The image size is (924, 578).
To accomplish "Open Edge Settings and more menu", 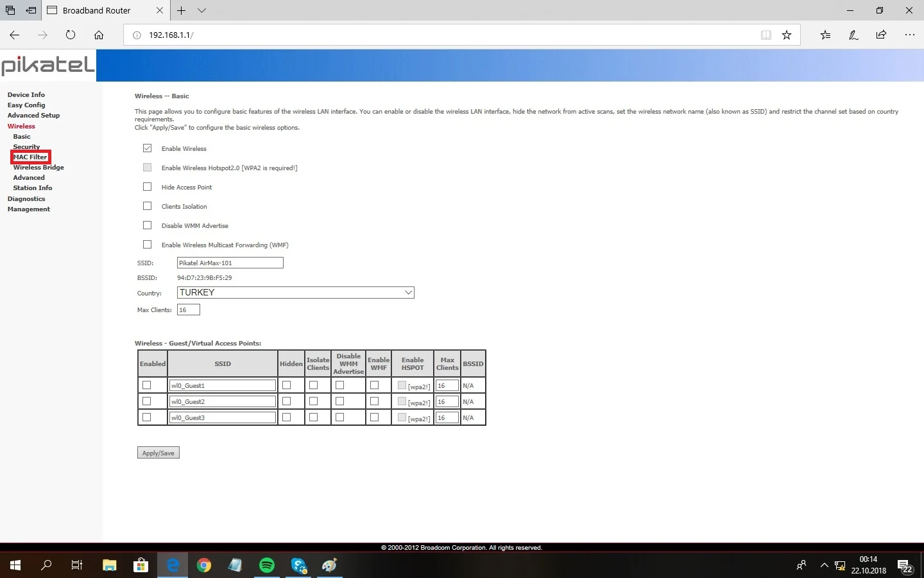I will pyautogui.click(x=909, y=35).
